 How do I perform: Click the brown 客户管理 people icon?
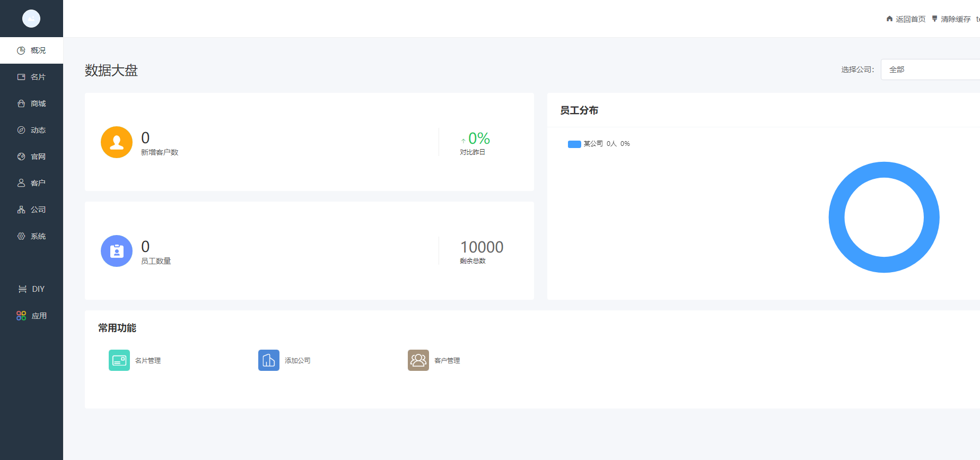(x=418, y=360)
